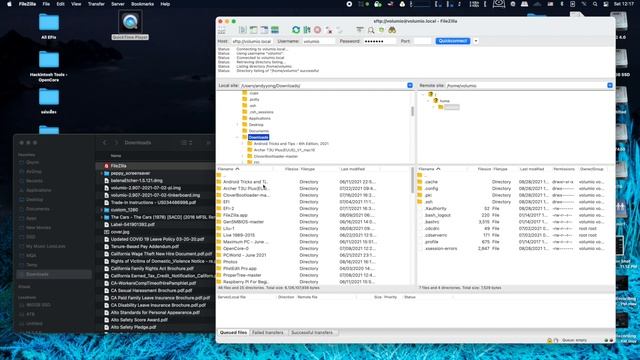Switch to Failed transfers tab

click(267, 333)
